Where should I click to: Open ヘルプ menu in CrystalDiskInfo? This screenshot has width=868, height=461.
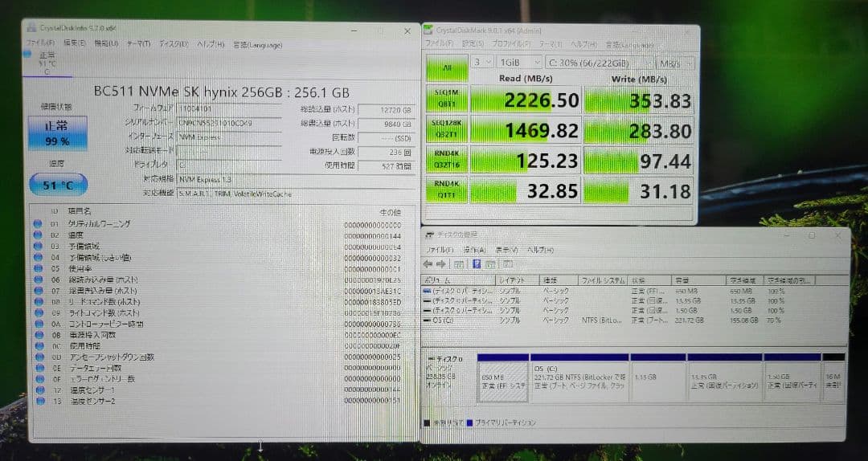tap(211, 45)
